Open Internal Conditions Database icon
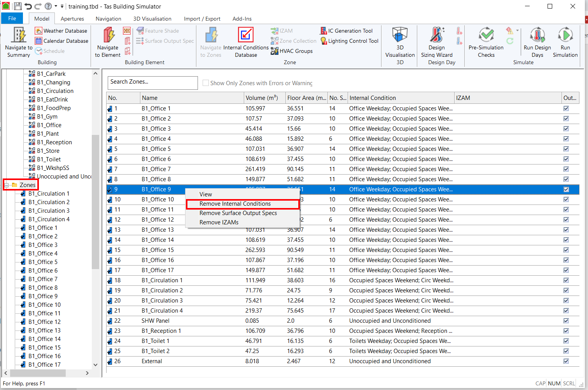588x390 pixels. pos(246,35)
